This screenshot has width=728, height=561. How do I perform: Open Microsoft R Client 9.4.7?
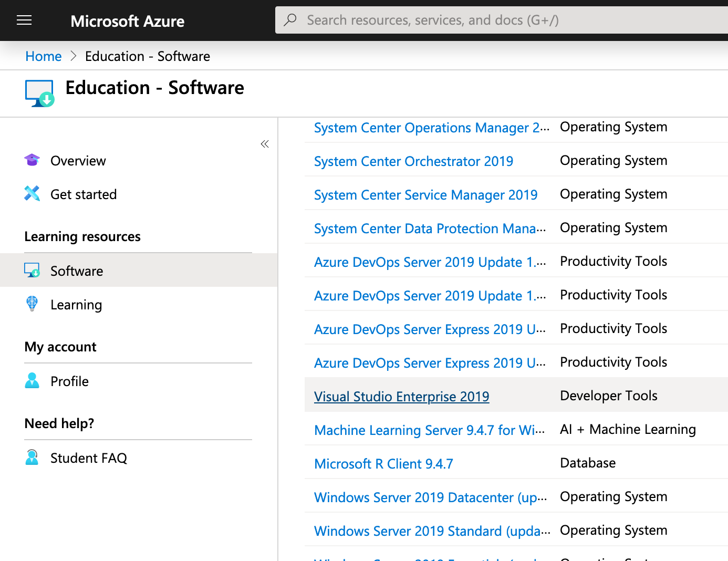point(383,464)
